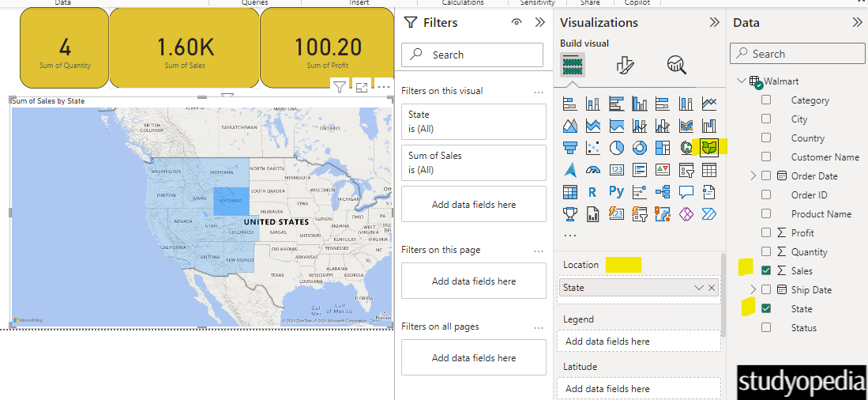This screenshot has height=400, width=868.
Task: Select the Table visual
Action: (709, 169)
